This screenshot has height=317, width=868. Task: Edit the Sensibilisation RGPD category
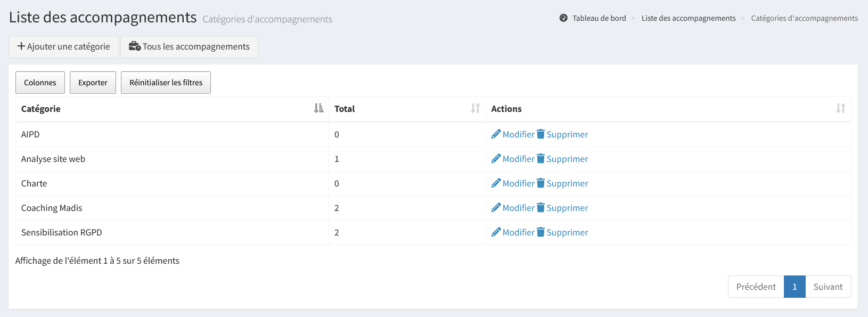pos(513,232)
